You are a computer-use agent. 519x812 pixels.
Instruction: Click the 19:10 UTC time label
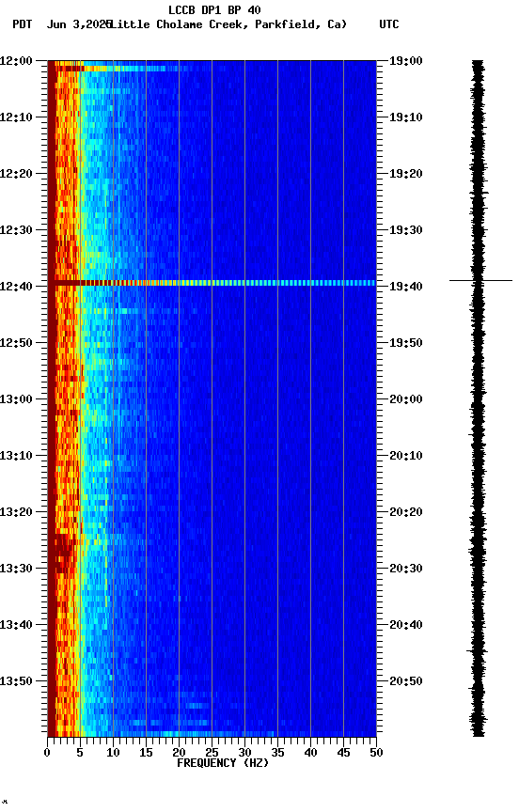406,117
